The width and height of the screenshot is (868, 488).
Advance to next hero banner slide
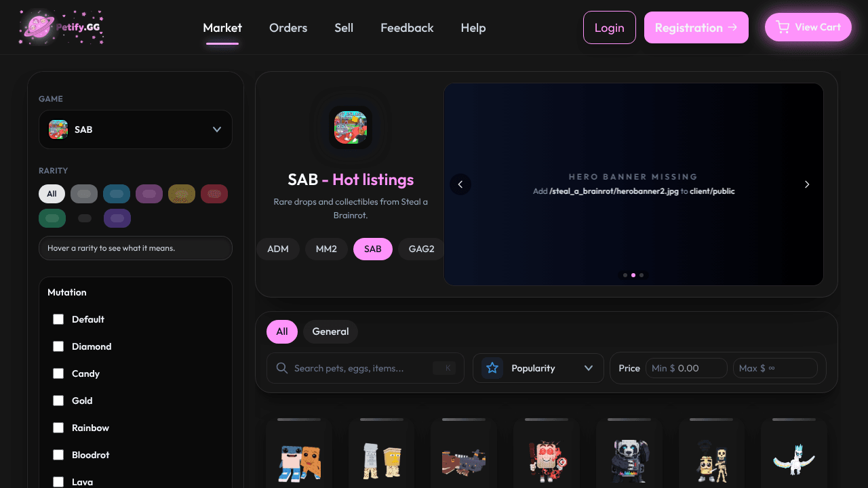(807, 184)
